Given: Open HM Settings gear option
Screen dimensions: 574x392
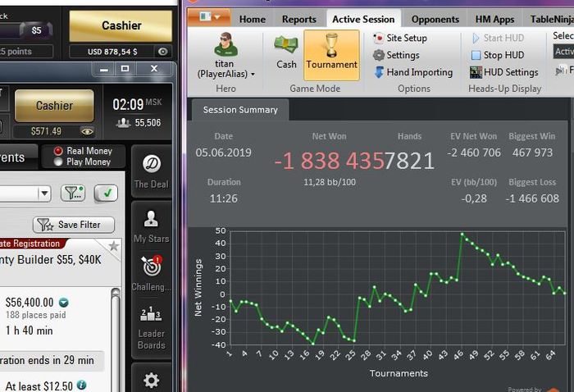Looking at the screenshot, I should point(396,55).
